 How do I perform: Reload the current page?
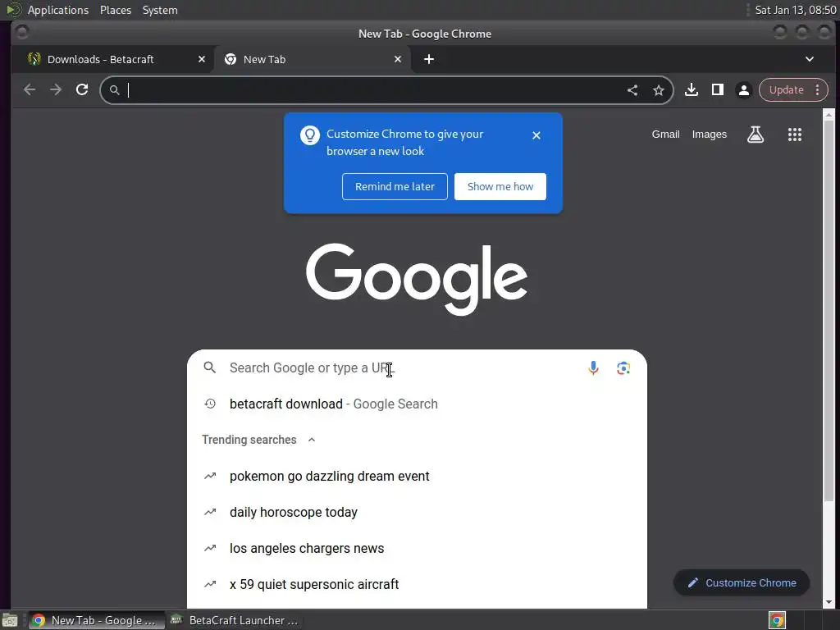[82, 89]
